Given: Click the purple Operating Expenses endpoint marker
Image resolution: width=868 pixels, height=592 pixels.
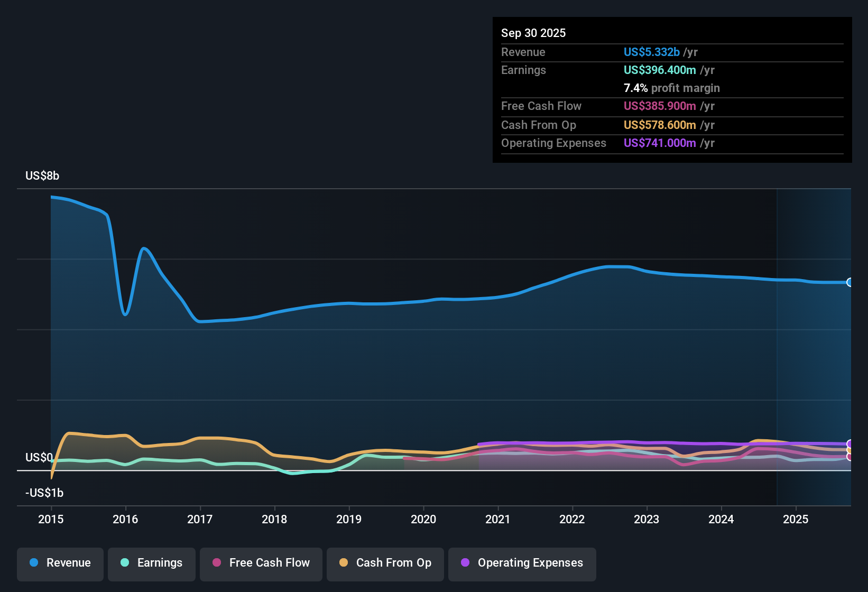Looking at the screenshot, I should click(x=849, y=443).
